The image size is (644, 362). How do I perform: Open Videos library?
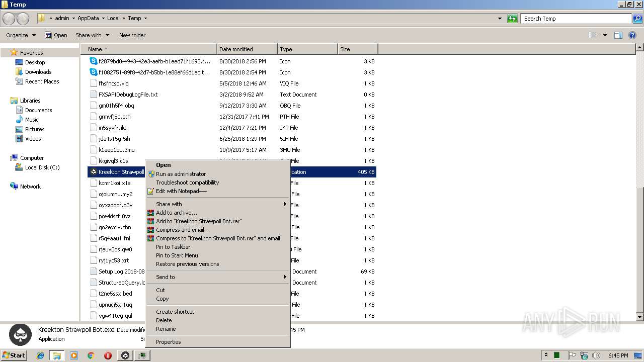33,139
